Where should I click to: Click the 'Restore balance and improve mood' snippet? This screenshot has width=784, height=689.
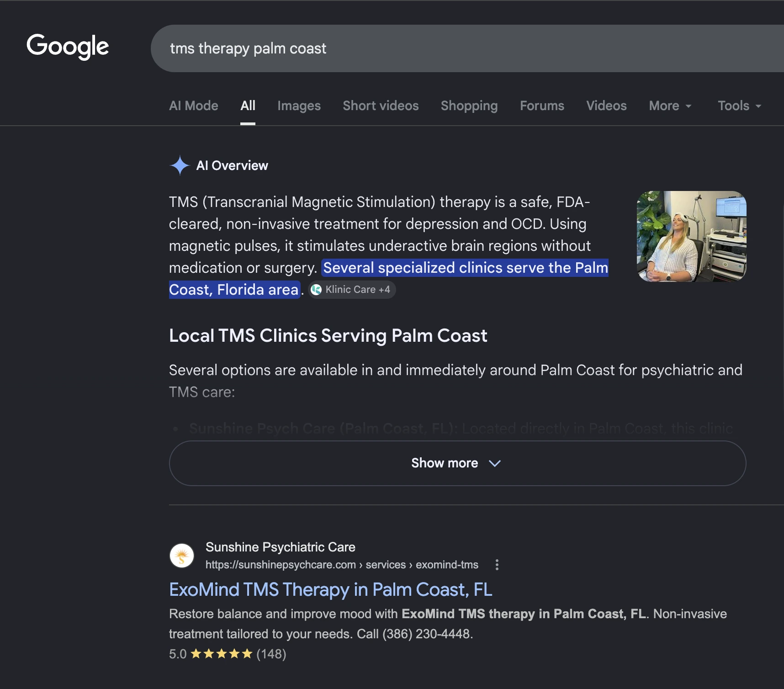pos(448,624)
